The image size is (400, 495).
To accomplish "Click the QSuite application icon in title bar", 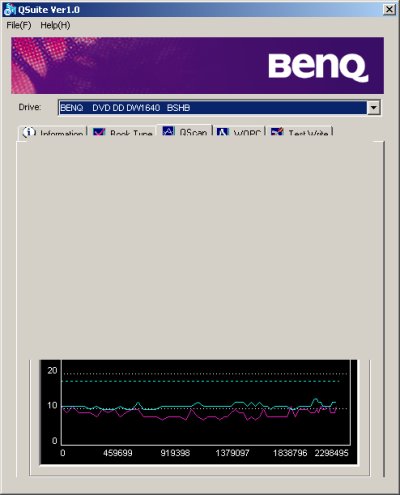I will [x=9, y=9].
